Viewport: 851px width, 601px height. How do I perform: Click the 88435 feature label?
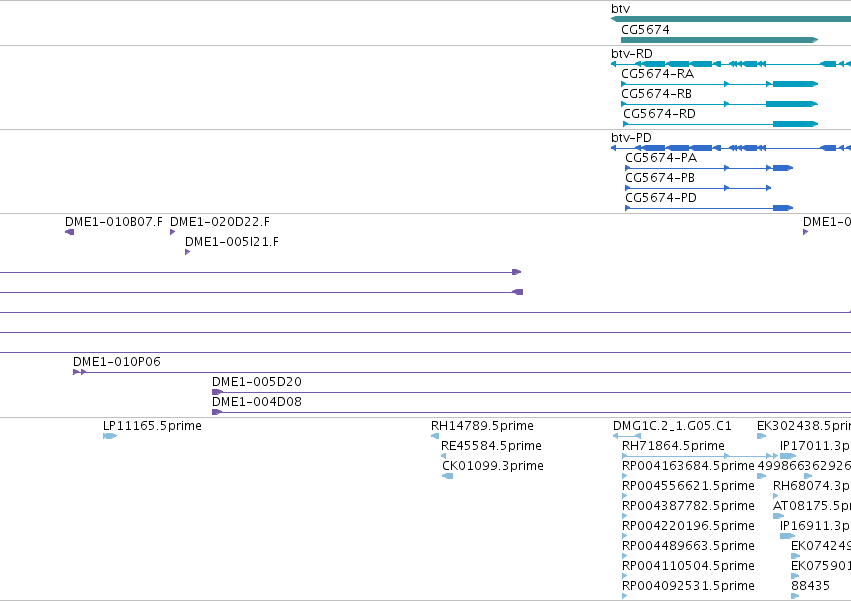810,586
